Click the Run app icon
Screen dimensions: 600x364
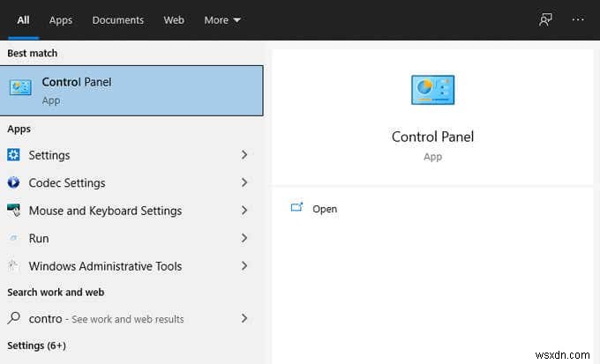[x=13, y=239]
